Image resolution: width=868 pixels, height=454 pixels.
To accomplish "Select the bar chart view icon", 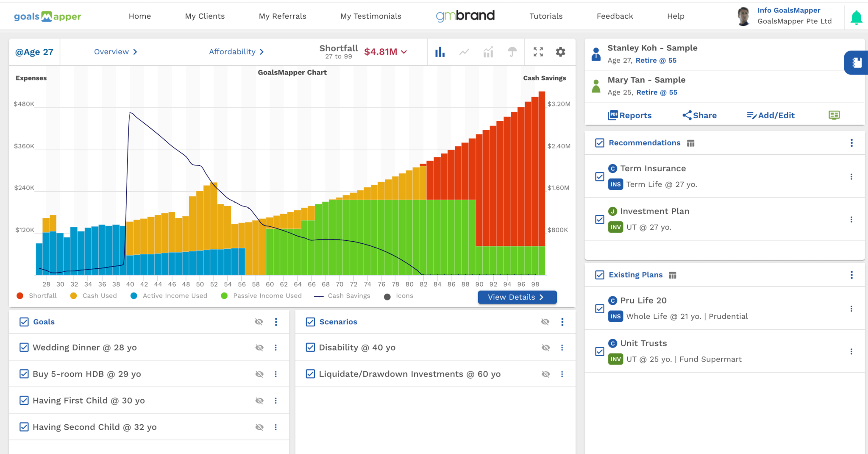I will (x=440, y=52).
